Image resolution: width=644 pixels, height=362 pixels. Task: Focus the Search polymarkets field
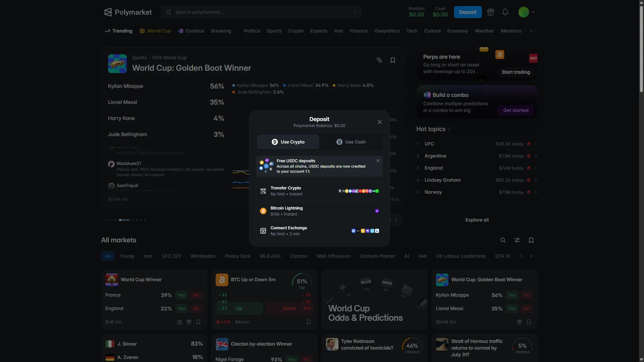261,12
